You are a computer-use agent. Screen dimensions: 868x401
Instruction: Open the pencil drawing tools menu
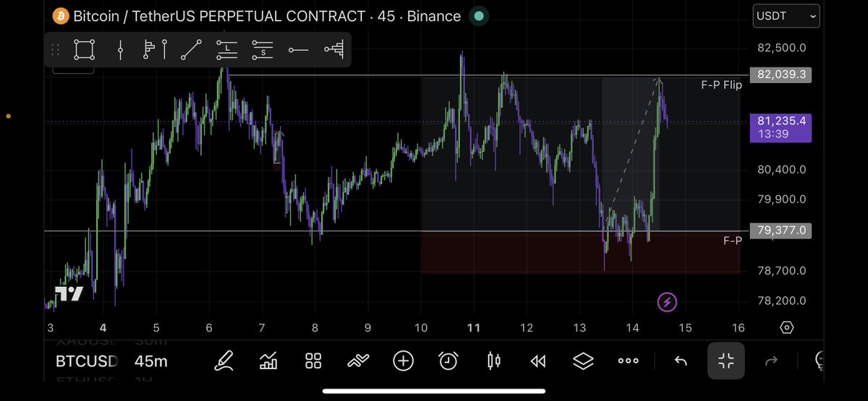(224, 361)
